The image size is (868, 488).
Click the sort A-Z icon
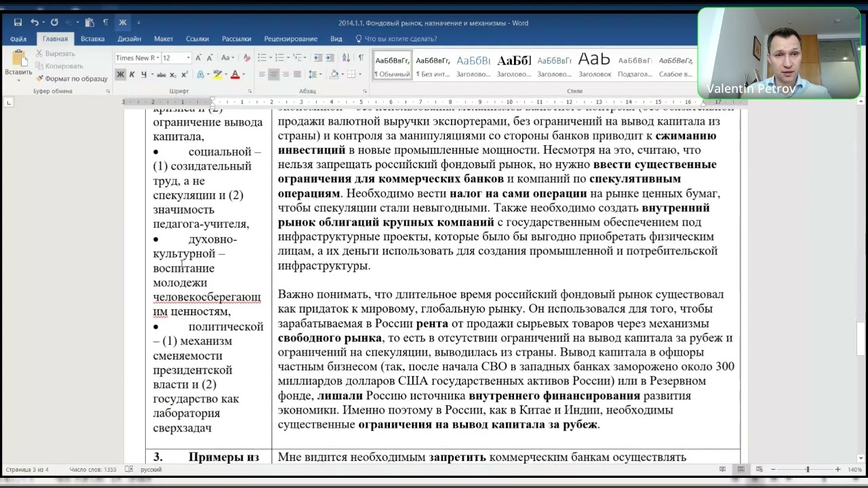pos(346,58)
